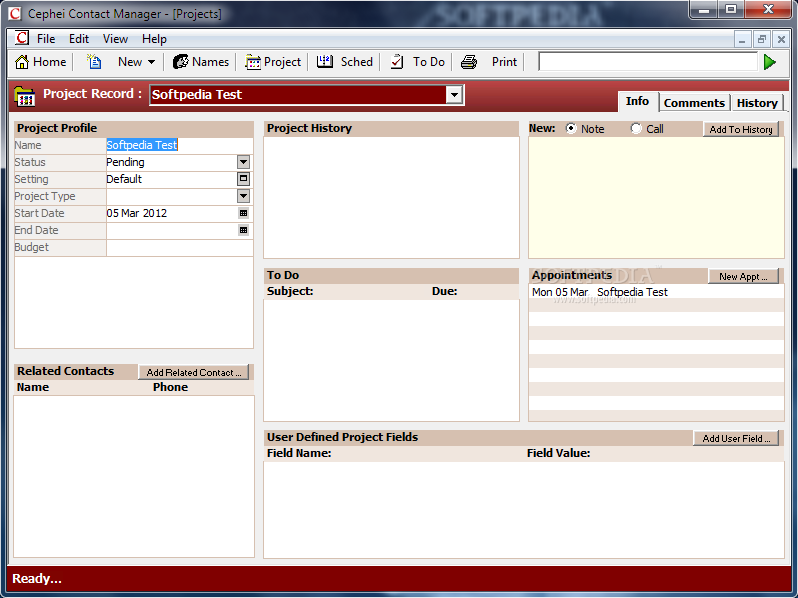Switch to the Comments tab
This screenshot has width=798, height=598.
(x=694, y=103)
